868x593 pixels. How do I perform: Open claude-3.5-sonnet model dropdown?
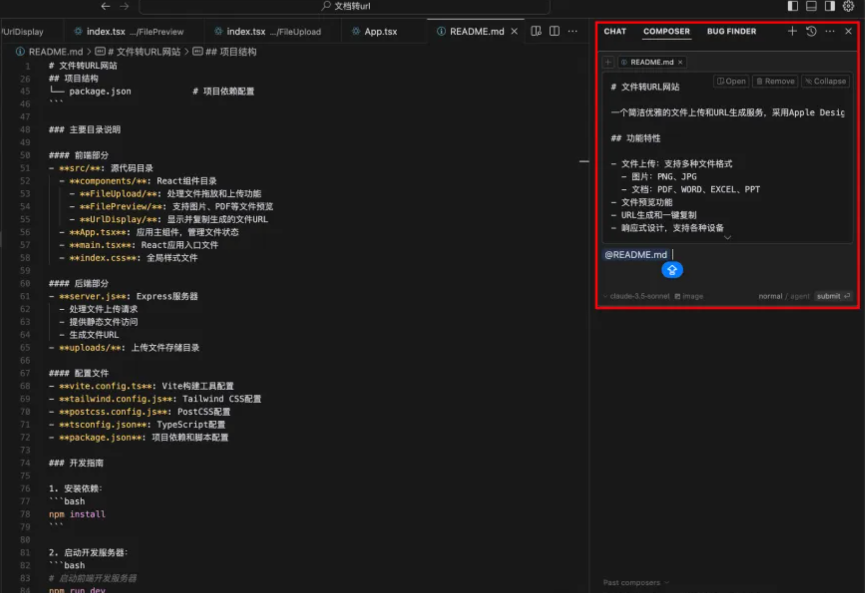(x=637, y=296)
